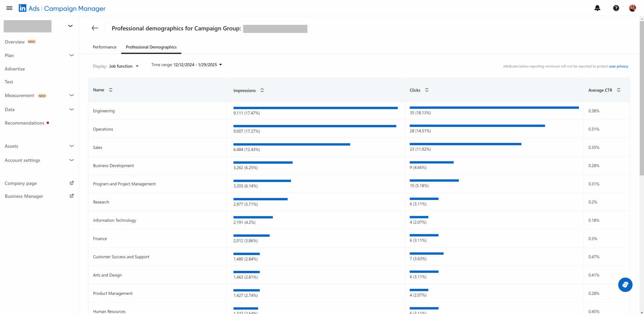Open the profile avatar menu
The width and height of the screenshot is (644, 314).
(632, 8)
